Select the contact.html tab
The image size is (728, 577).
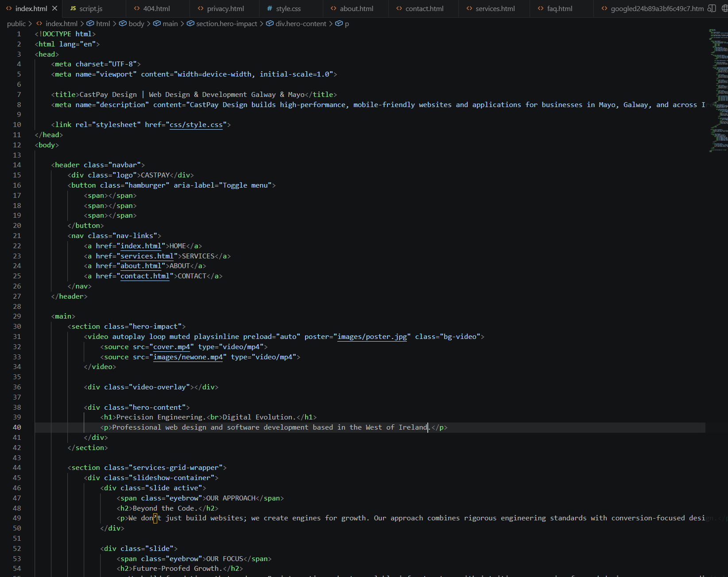(424, 8)
